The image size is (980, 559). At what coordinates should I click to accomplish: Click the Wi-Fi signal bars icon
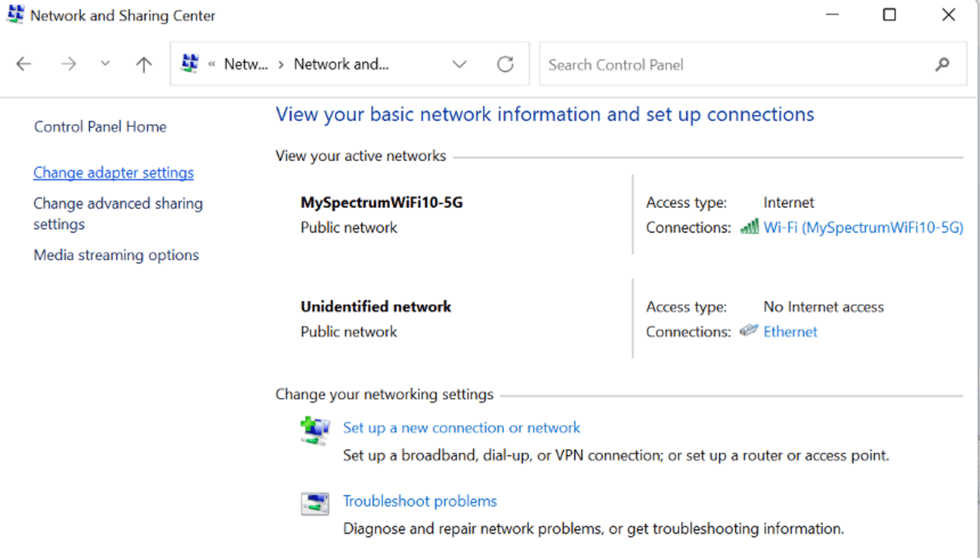[750, 226]
